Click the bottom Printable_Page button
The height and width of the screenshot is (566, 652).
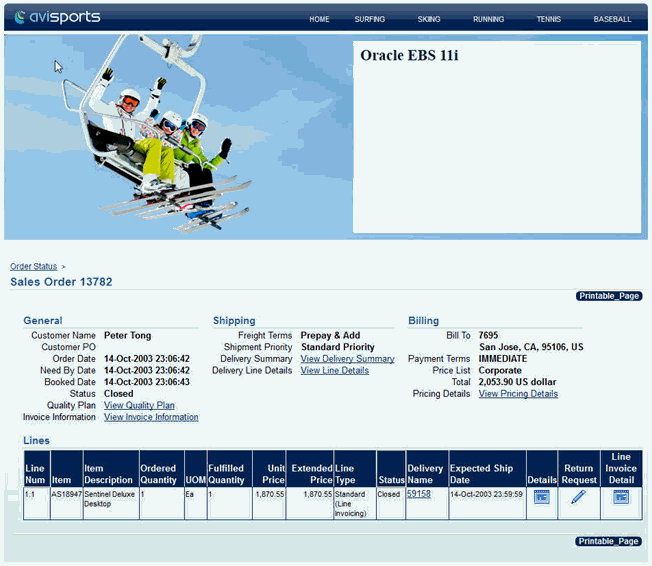pyautogui.click(x=608, y=541)
